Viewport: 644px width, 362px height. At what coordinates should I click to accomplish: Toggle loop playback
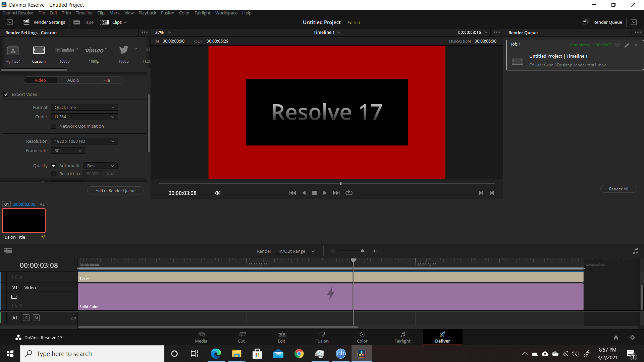tap(349, 193)
